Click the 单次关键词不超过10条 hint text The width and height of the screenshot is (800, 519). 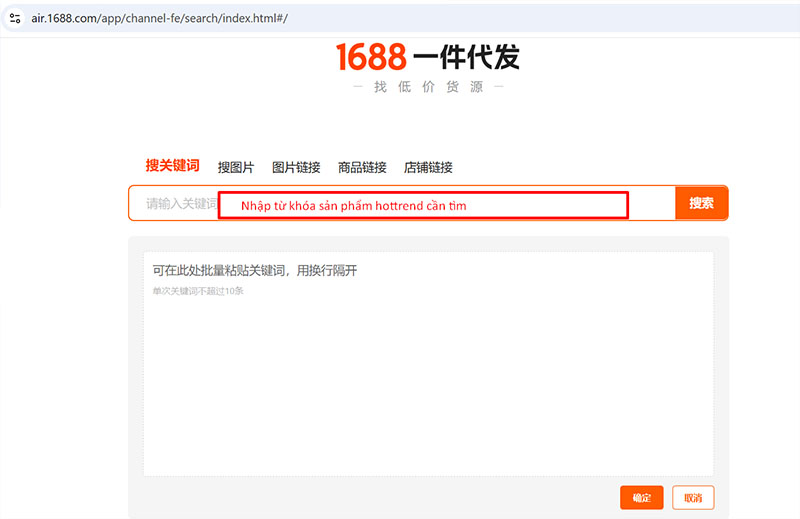[198, 291]
